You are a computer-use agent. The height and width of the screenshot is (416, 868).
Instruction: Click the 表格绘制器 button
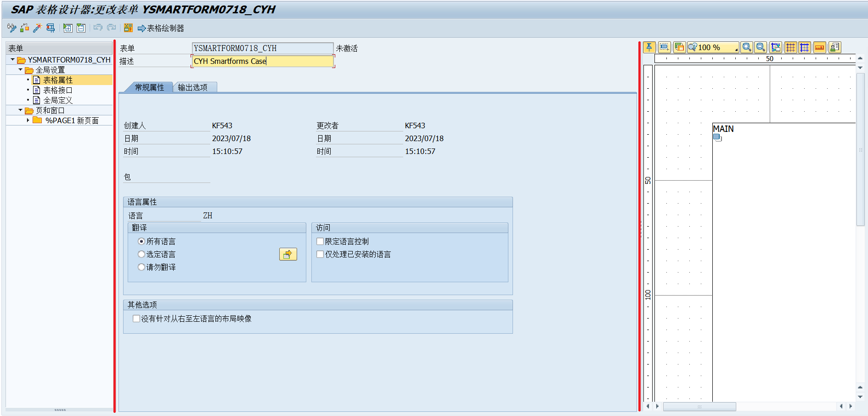161,28
